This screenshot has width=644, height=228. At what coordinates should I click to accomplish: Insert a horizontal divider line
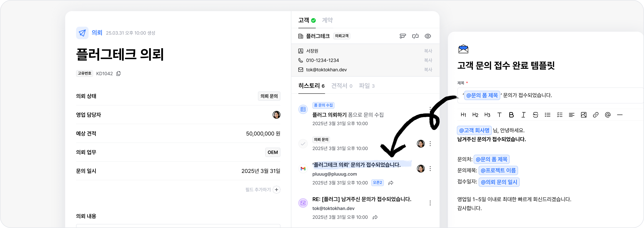point(619,115)
